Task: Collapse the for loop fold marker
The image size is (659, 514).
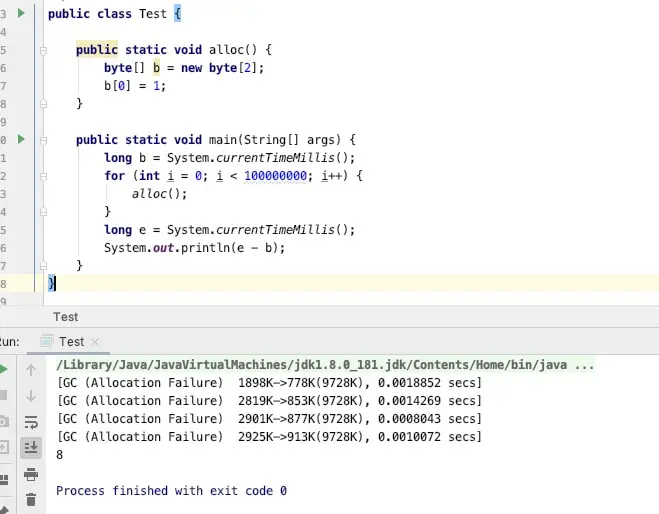Action: [x=43, y=176]
